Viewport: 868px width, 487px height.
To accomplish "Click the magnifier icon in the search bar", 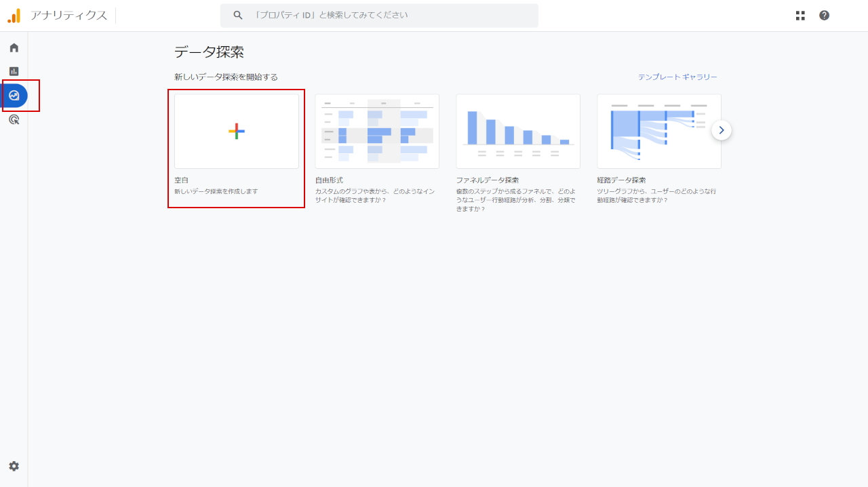I will point(237,15).
